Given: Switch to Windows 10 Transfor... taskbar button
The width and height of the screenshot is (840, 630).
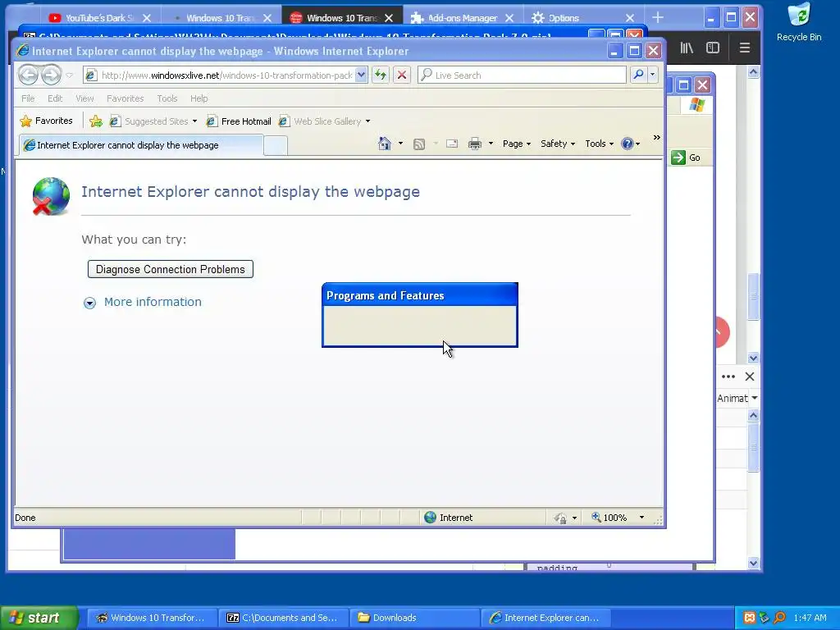Looking at the screenshot, I should pyautogui.click(x=152, y=618).
